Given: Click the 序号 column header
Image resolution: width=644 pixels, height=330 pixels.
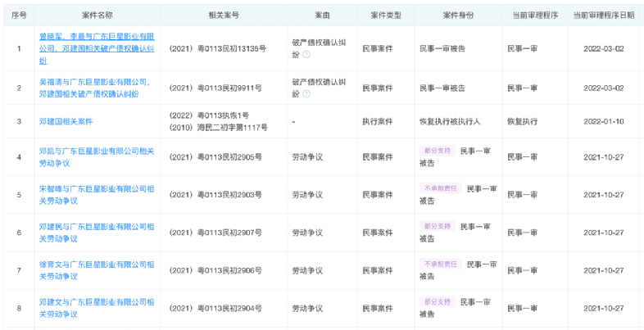Looking at the screenshot, I should [19, 16].
